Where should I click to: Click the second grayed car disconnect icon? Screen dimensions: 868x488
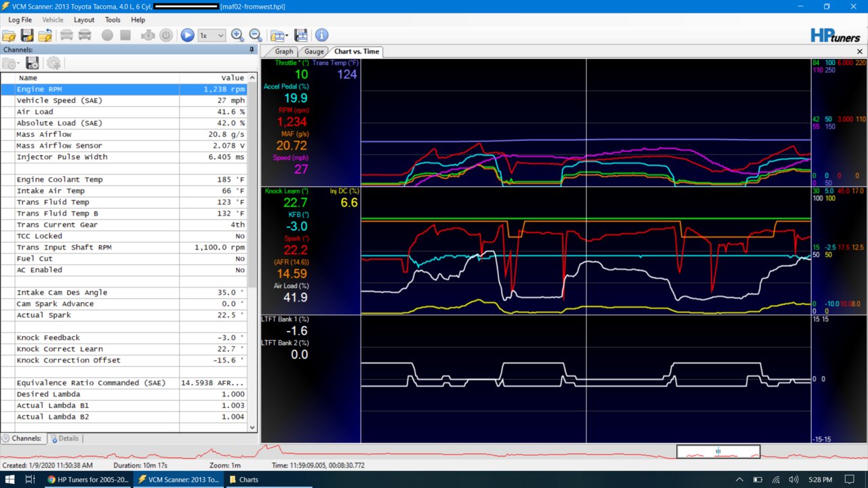pos(85,35)
